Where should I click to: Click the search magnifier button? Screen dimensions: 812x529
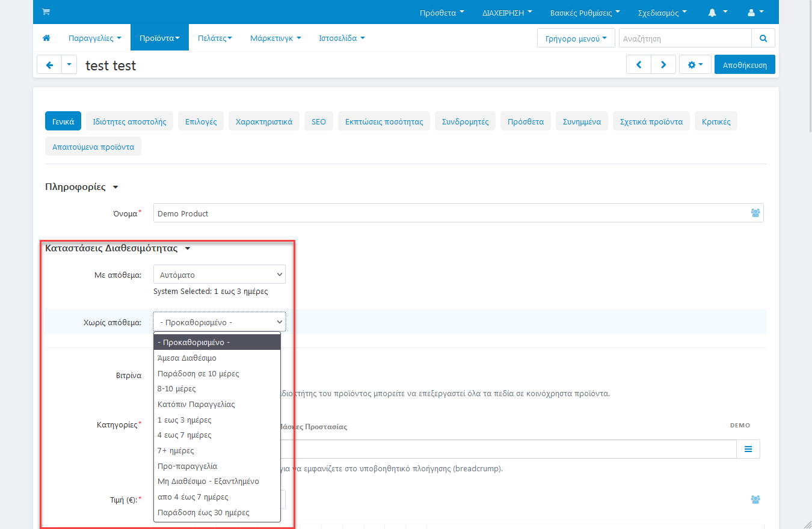click(763, 38)
